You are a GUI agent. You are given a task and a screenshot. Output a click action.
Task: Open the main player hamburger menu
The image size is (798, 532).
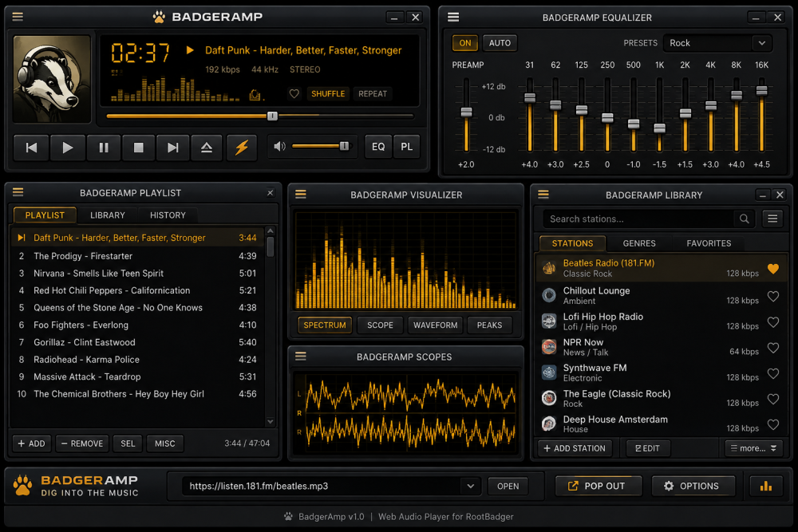[18, 17]
